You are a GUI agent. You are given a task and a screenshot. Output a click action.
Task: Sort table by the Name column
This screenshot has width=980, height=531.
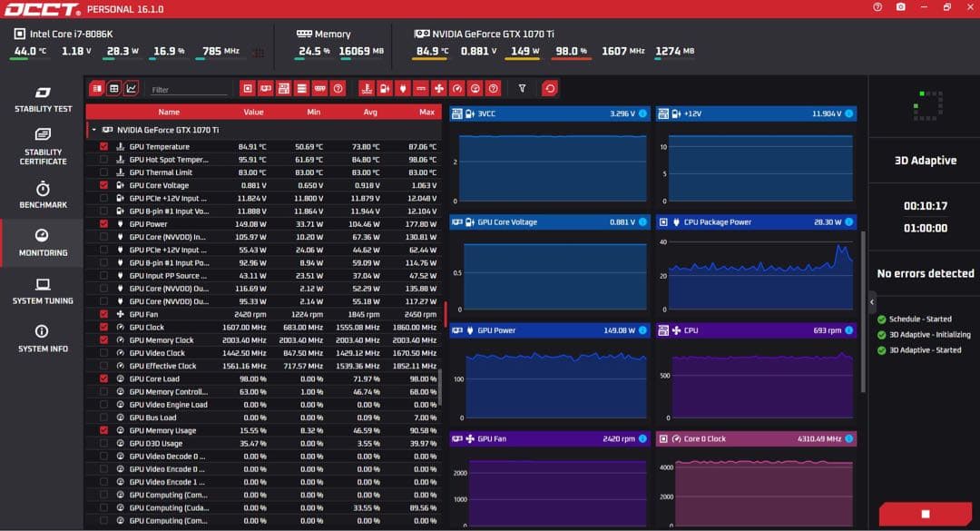point(169,112)
